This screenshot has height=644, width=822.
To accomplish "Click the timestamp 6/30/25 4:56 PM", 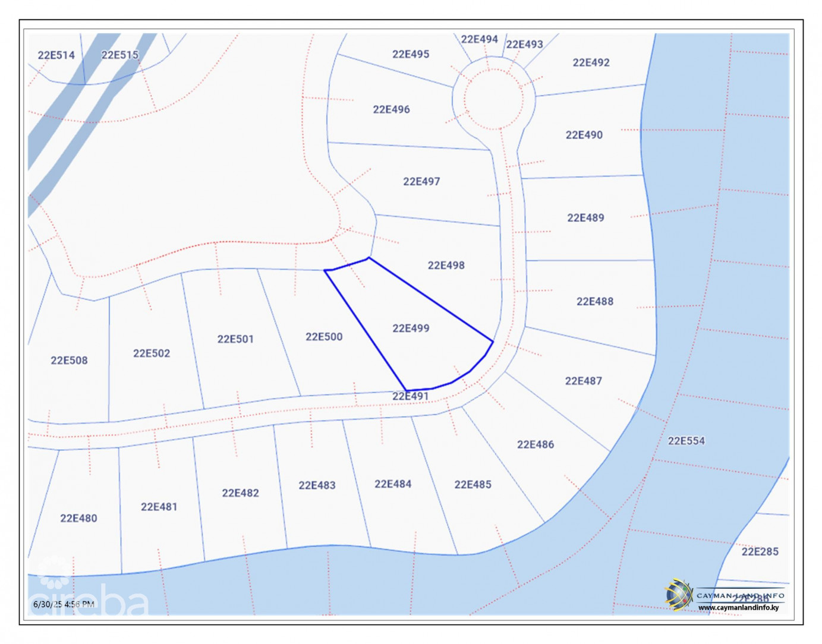I will (64, 603).
